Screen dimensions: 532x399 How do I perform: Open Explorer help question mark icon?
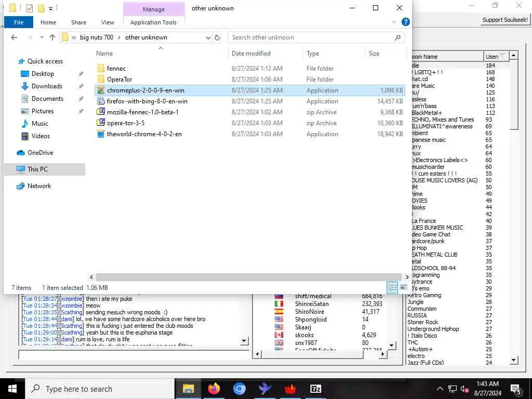[405, 22]
